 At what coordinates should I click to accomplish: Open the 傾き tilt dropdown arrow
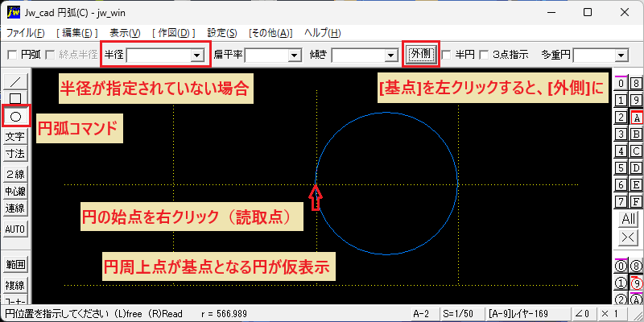[390, 55]
